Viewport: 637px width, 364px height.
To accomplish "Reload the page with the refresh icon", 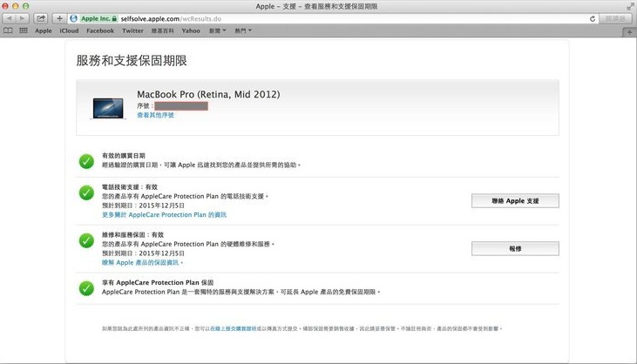I will pos(593,18).
